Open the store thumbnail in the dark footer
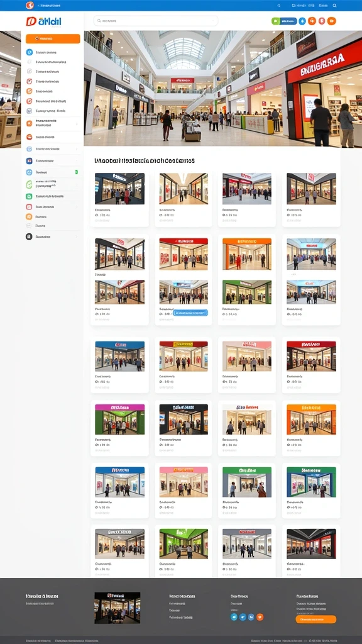362x644 pixels. 118,608
